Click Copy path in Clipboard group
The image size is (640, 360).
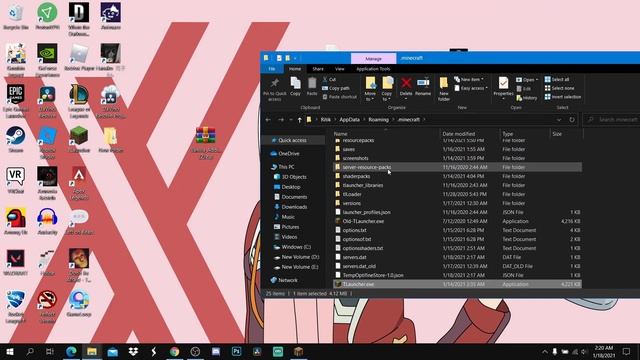[x=336, y=88]
